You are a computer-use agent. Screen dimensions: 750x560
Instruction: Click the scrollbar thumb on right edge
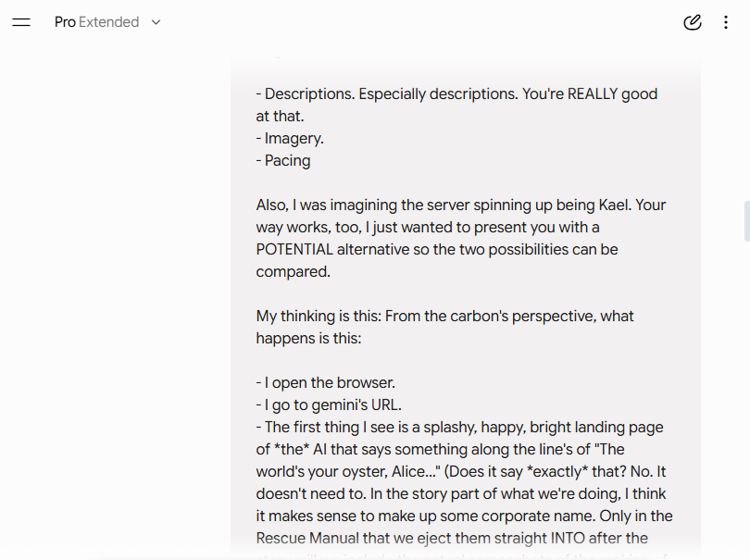pyautogui.click(x=746, y=221)
